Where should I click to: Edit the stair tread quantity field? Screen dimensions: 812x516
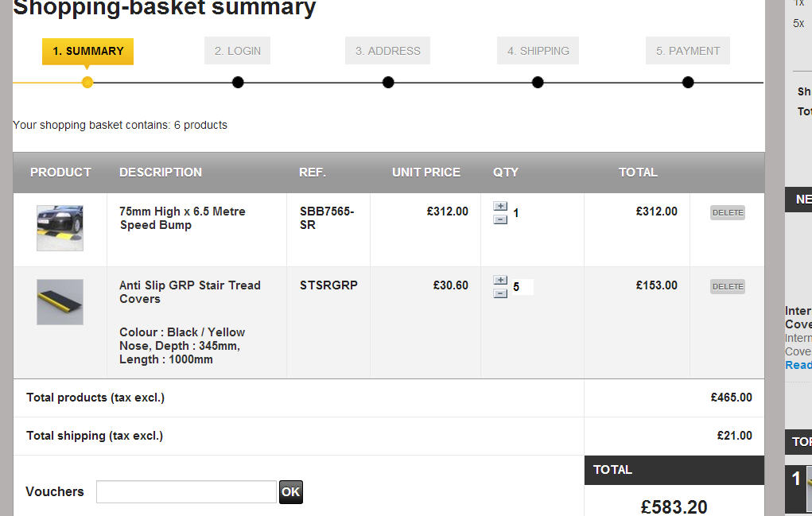pyautogui.click(x=522, y=287)
